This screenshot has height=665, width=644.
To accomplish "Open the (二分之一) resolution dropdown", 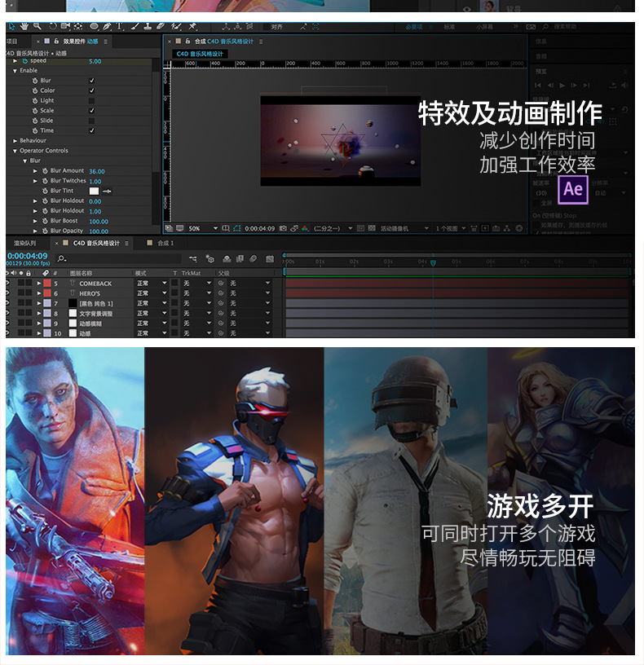I will [x=333, y=228].
